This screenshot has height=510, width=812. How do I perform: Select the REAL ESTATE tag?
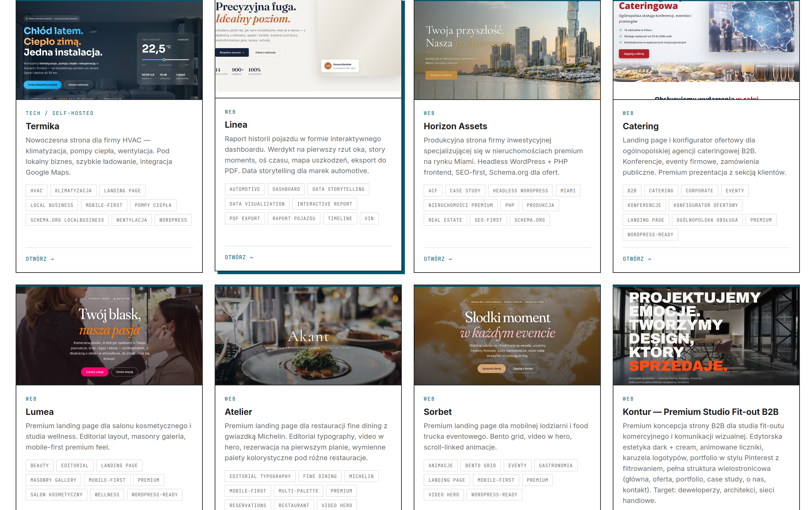point(445,220)
